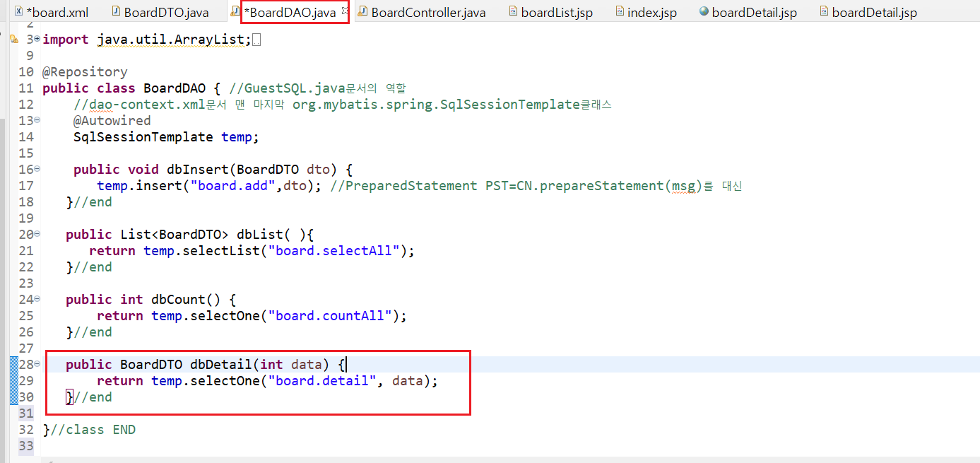The image size is (980, 463).
Task: Collapse the dbList method fold marker
Action: 37,235
